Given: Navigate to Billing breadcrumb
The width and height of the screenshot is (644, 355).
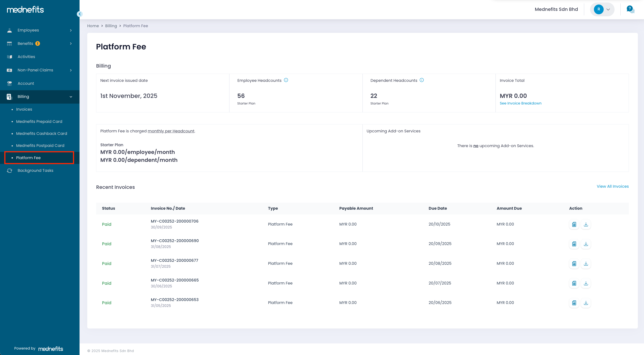Looking at the screenshot, I should click(111, 26).
